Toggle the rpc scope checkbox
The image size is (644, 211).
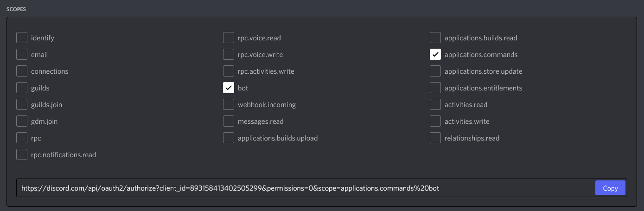click(22, 138)
